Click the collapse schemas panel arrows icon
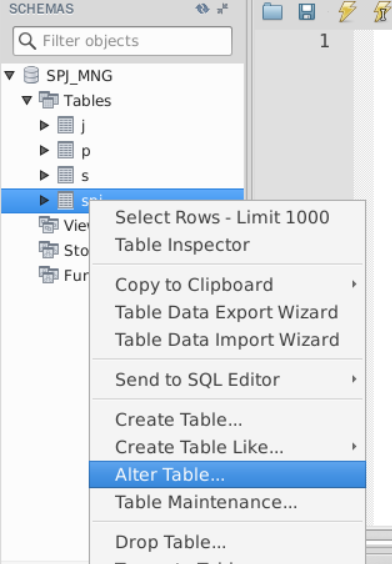This screenshot has width=392, height=564. [223, 8]
